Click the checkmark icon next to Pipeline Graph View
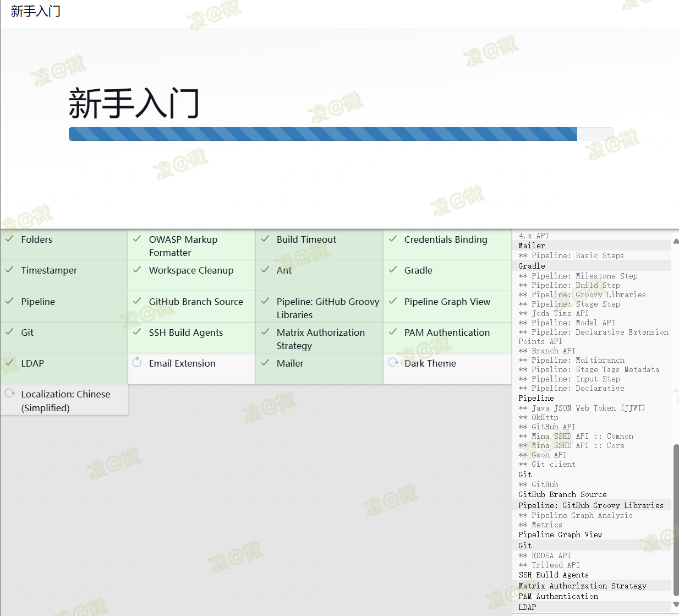 point(393,301)
